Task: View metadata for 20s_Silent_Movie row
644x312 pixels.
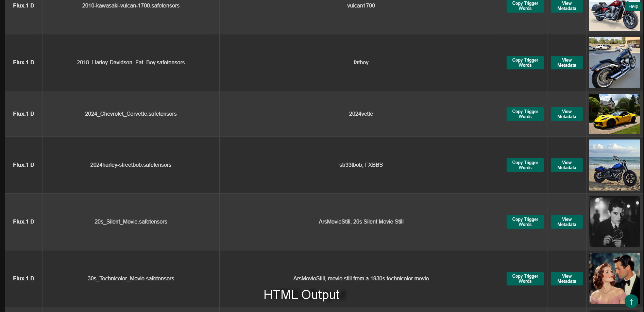Action: click(x=566, y=222)
